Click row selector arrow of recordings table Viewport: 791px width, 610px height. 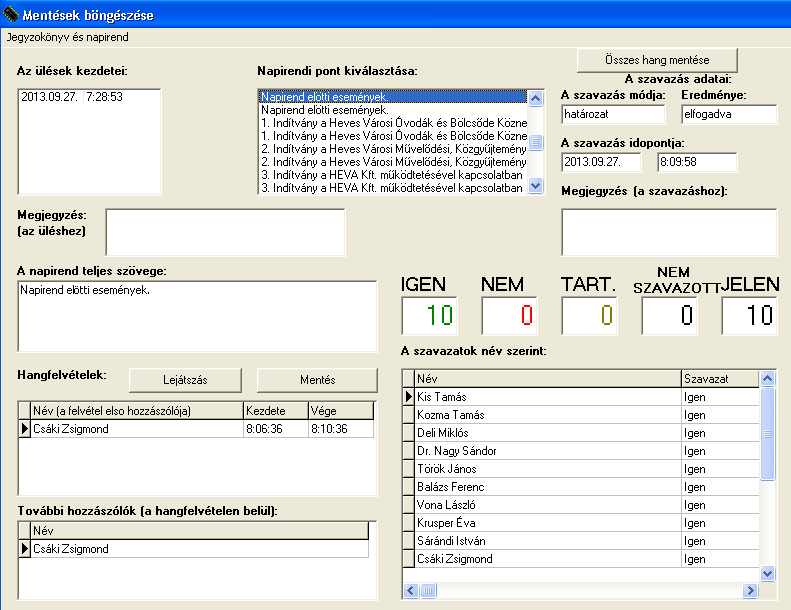(x=25, y=429)
